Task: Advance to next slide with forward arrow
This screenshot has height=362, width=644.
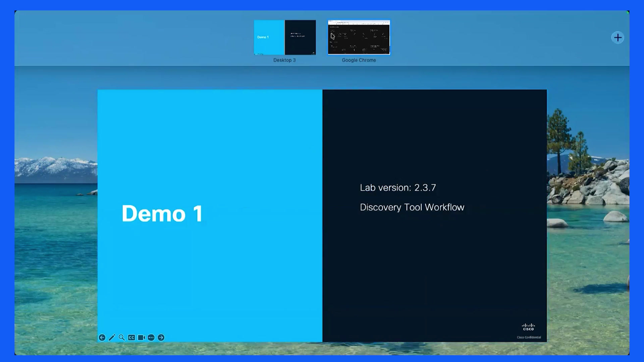Action: [x=161, y=338]
